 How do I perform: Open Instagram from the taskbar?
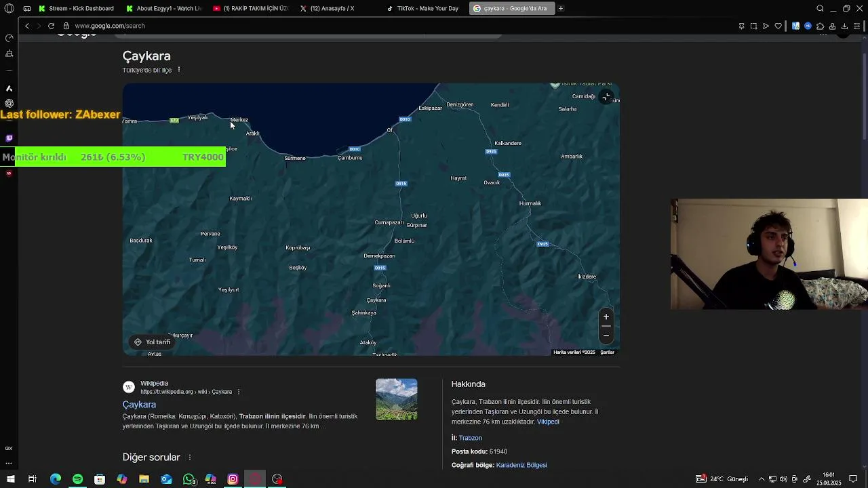click(233, 479)
